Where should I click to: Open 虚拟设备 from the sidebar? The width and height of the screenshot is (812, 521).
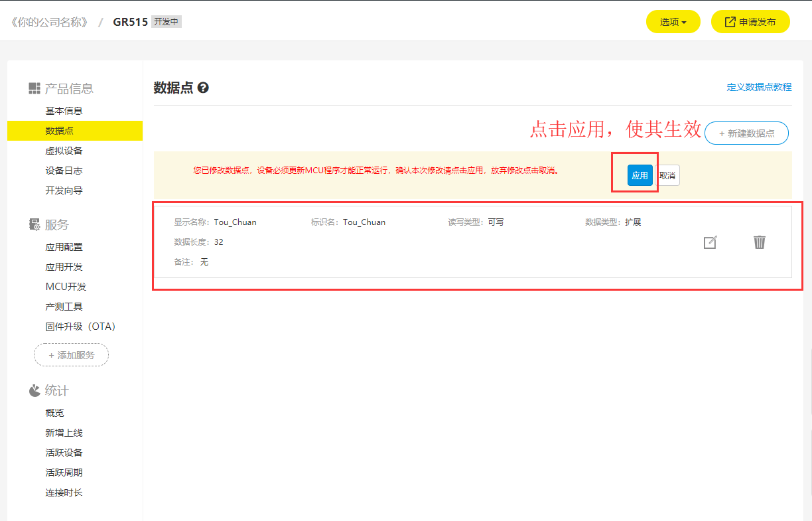[x=64, y=151]
